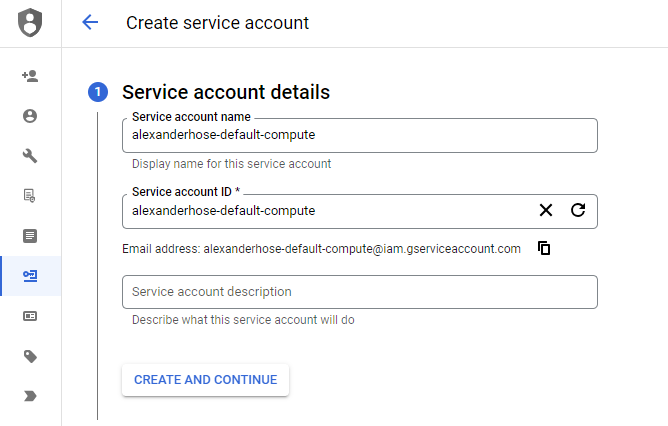Click the Service account name field
This screenshot has height=426, width=668.
[x=360, y=135]
